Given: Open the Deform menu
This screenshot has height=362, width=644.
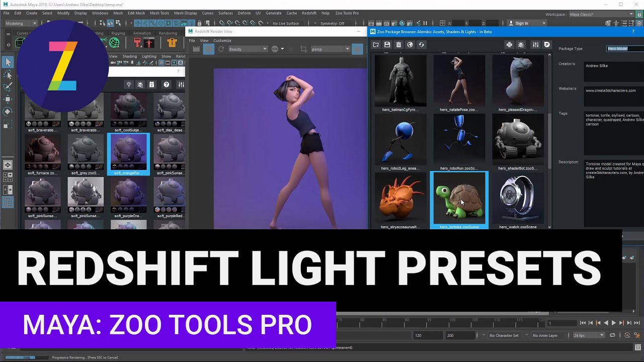Looking at the screenshot, I should click(244, 13).
